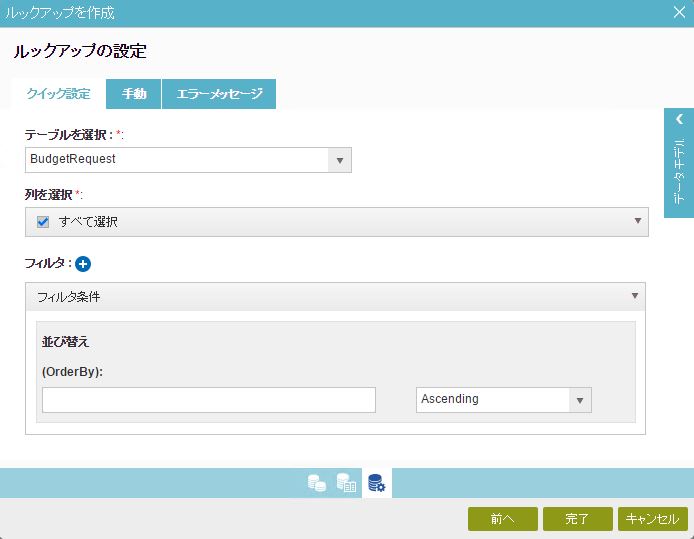Viewport: 694px width, 539px height.
Task: Toggle the すべて選択 checkbox
Action: [x=43, y=222]
